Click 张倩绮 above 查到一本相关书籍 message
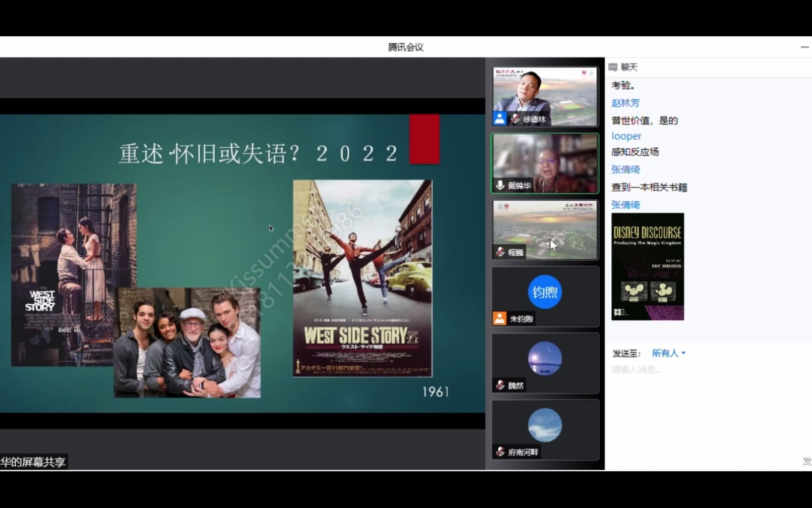The image size is (812, 508). 625,170
